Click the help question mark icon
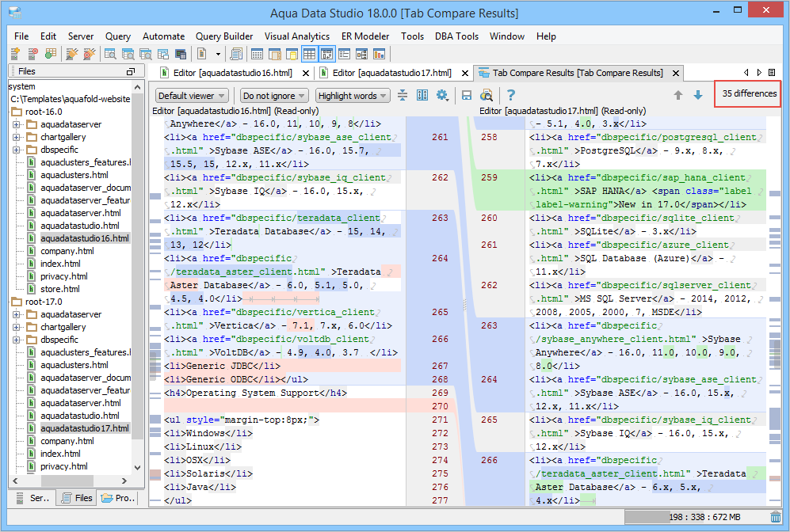Viewport: 790px width, 532px height. [511, 96]
